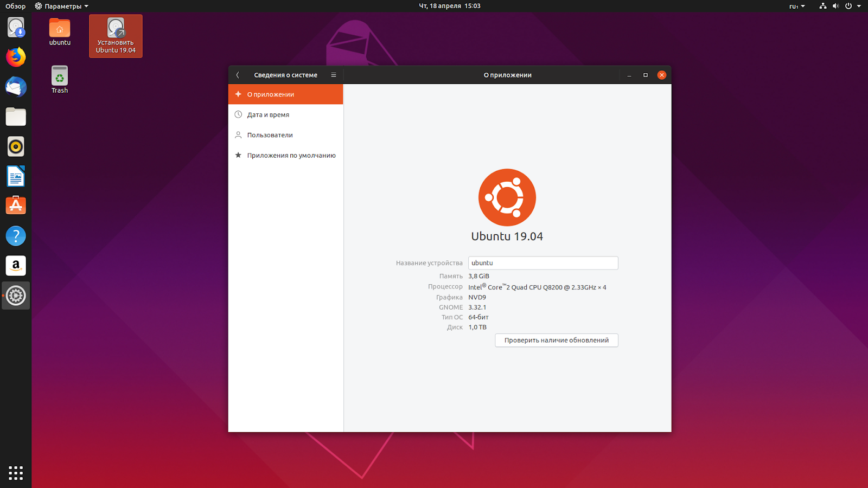Open the ru keyboard layout menu

(796, 6)
